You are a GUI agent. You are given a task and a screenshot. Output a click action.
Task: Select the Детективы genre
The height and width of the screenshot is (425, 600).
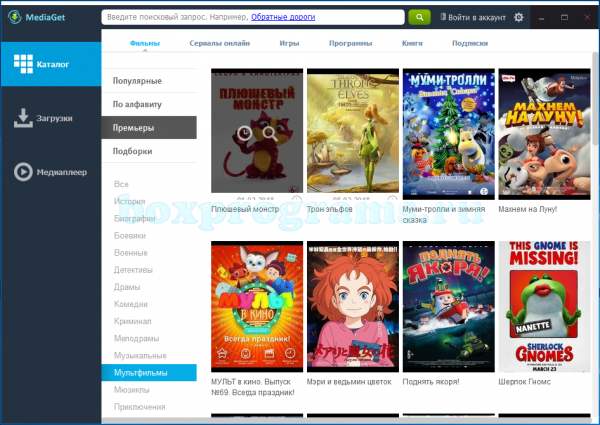[x=133, y=270]
